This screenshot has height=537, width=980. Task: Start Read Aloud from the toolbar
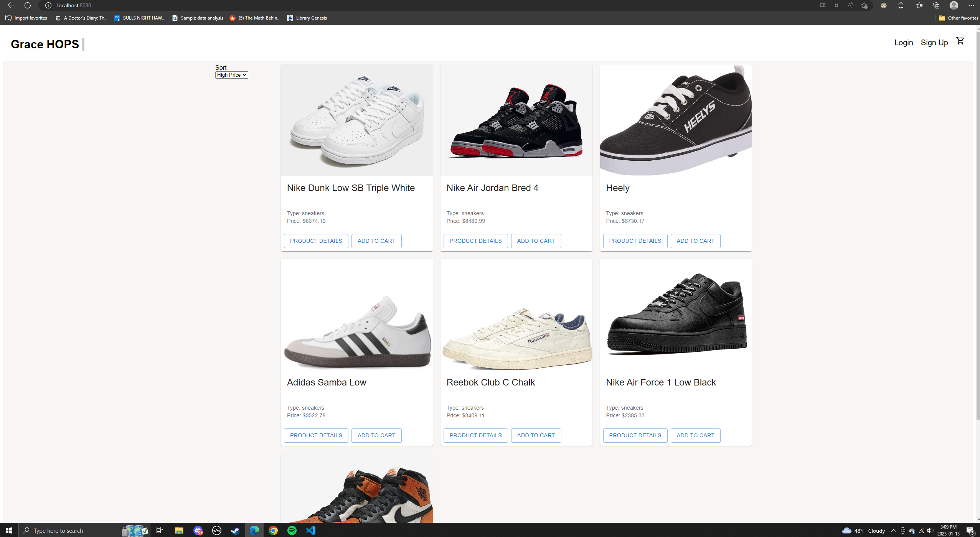coord(850,6)
